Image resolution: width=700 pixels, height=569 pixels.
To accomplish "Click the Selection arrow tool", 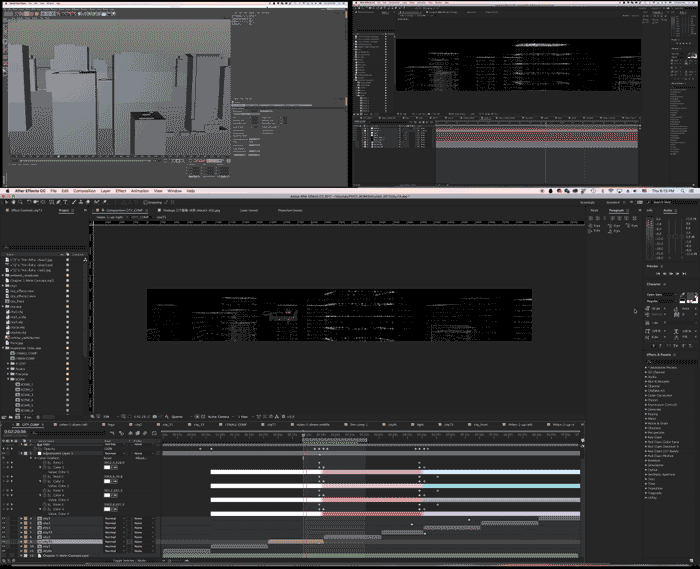I will pos(6,201).
